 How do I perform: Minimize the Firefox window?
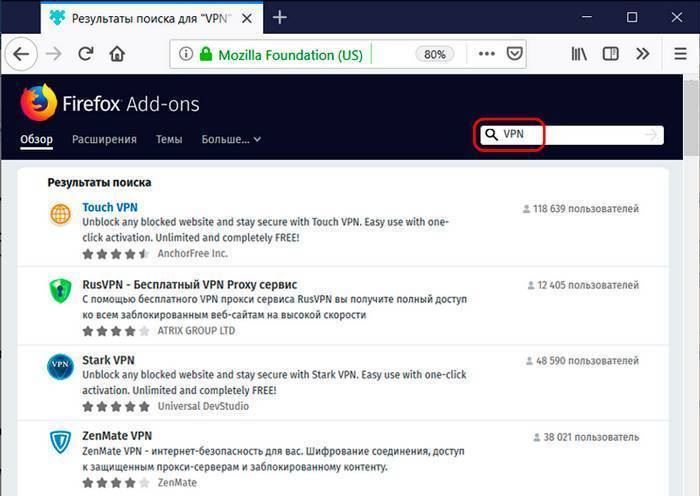587,17
